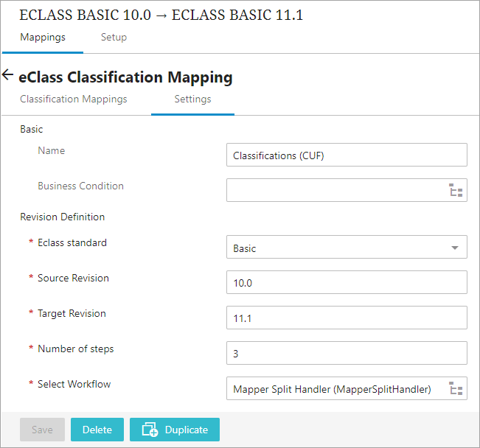Click the Delete button
The height and width of the screenshot is (448, 480).
[97, 430]
